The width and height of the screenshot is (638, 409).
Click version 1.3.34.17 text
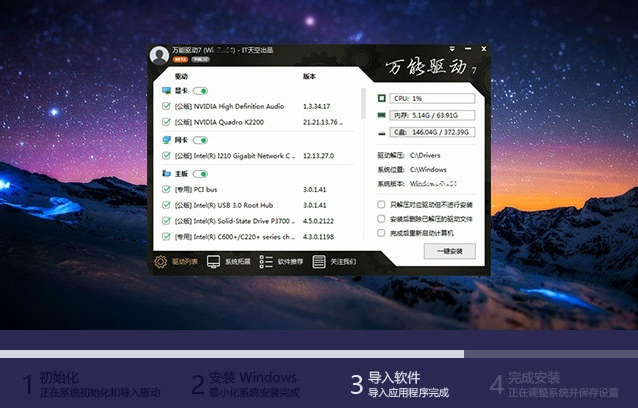point(317,107)
